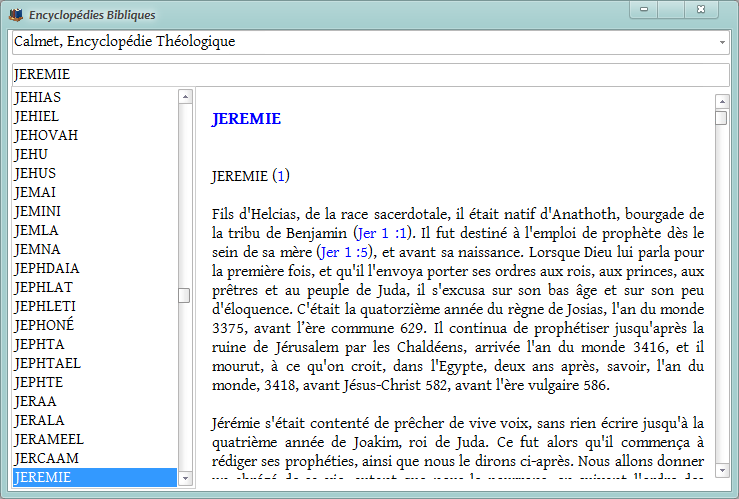Click article pane scrollbar down arrow
This screenshot has width=739, height=499.
coord(722,470)
